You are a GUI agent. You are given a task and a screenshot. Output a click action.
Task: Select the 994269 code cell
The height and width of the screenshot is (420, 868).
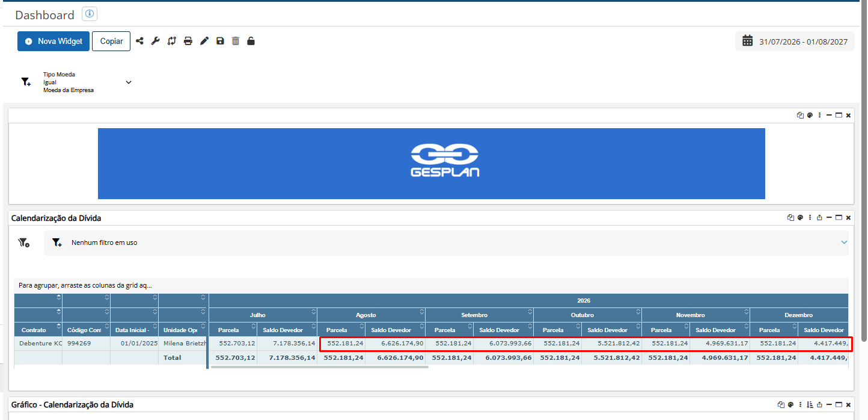86,344
